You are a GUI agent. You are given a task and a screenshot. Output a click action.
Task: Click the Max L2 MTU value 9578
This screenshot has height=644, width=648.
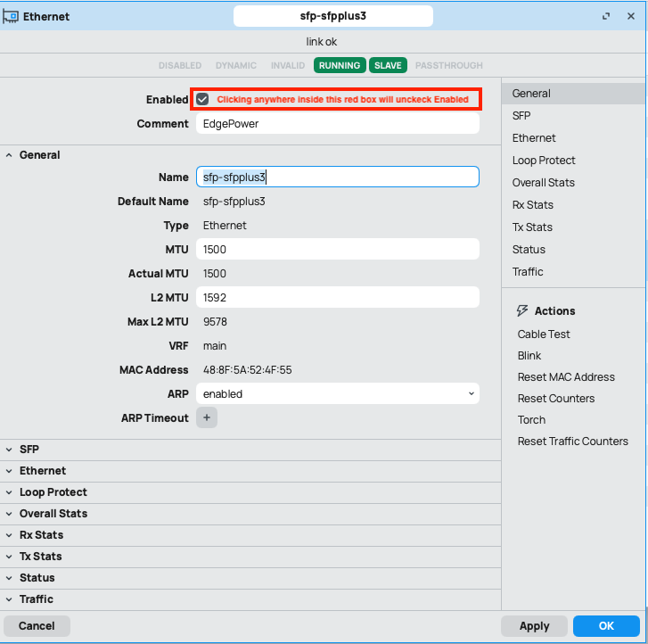click(215, 322)
